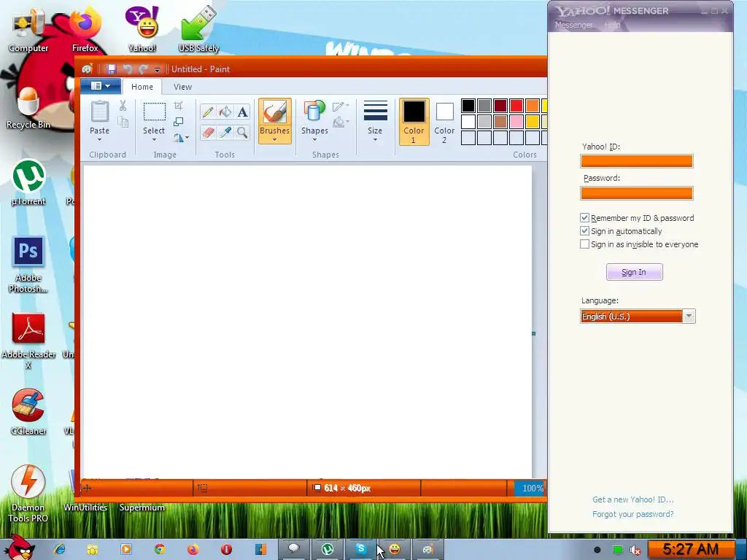
Task: Check Sign in as invisible to everyone
Action: click(x=584, y=244)
